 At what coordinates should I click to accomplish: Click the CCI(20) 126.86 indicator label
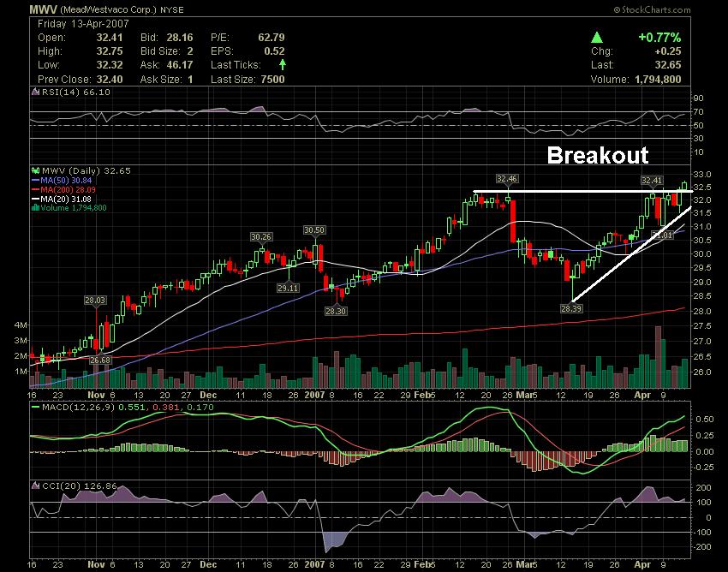[80, 486]
